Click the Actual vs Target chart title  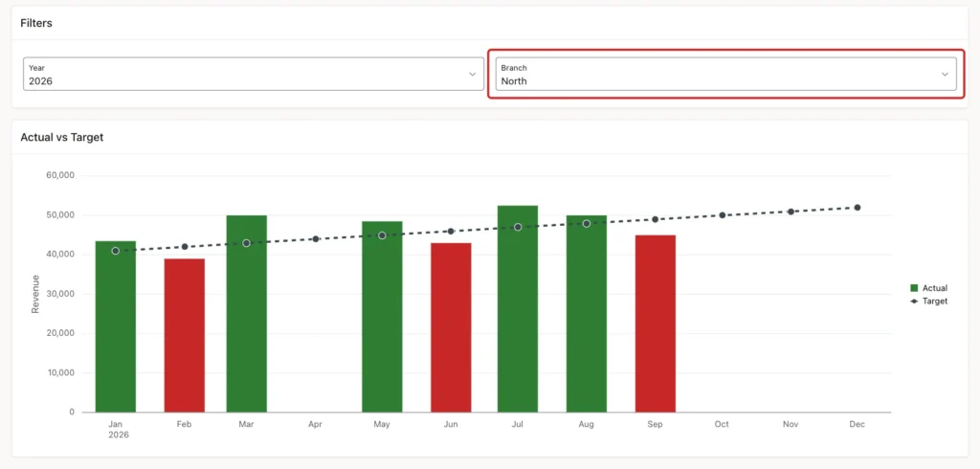62,137
